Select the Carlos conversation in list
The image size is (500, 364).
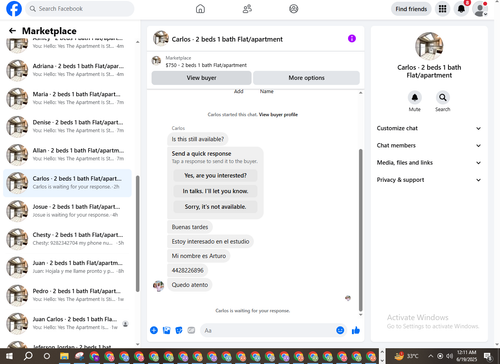point(67,183)
